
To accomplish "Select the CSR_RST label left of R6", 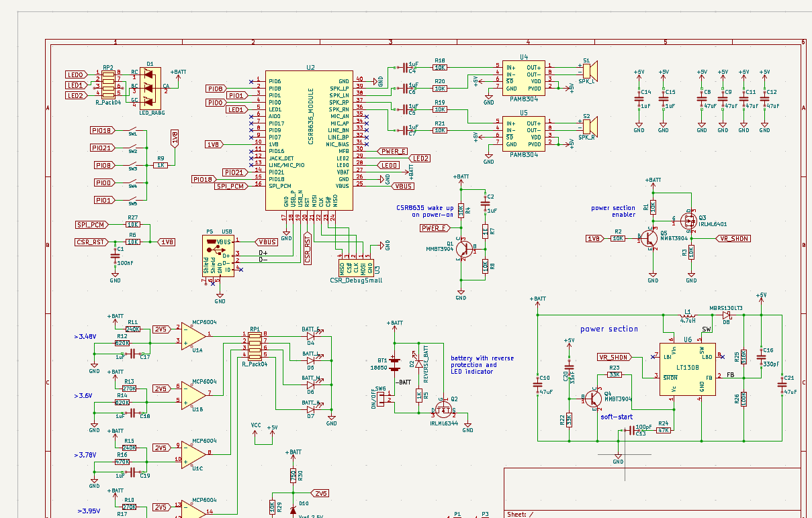I will tap(91, 242).
